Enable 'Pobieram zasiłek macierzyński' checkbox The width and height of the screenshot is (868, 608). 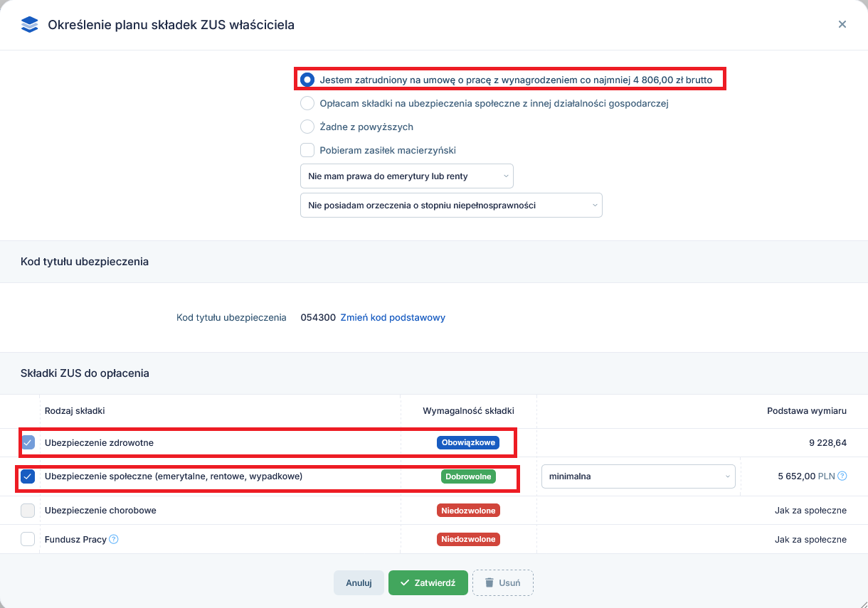pos(307,150)
